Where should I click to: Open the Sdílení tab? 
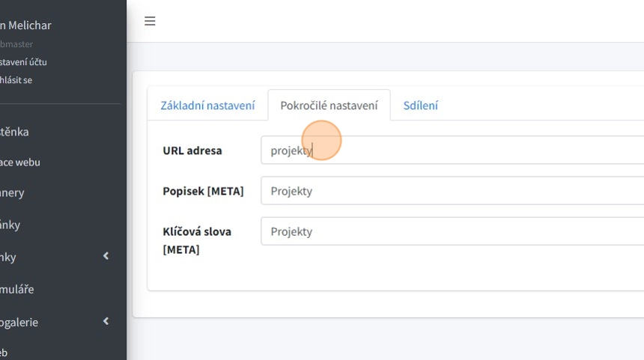[x=420, y=106]
